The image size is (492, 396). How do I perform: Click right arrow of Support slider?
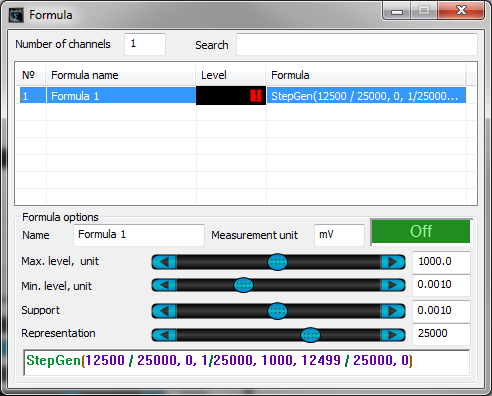[393, 311]
